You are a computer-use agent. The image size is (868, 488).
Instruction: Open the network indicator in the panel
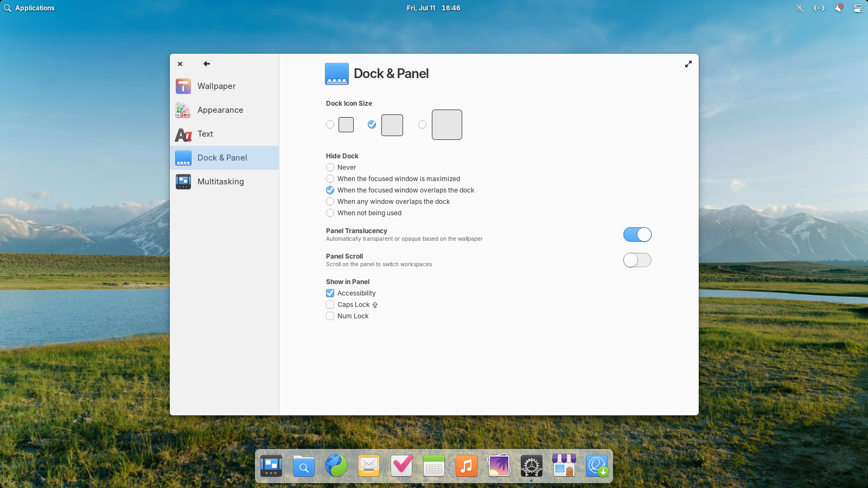pyautogui.click(x=819, y=8)
